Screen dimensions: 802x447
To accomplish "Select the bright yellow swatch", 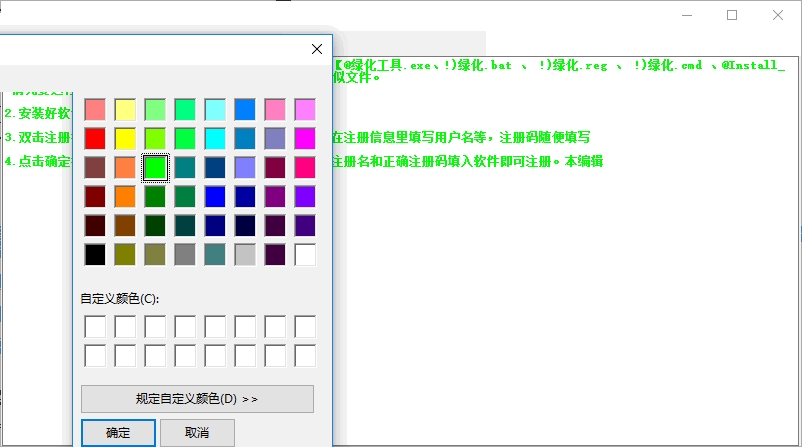I will (x=125, y=138).
